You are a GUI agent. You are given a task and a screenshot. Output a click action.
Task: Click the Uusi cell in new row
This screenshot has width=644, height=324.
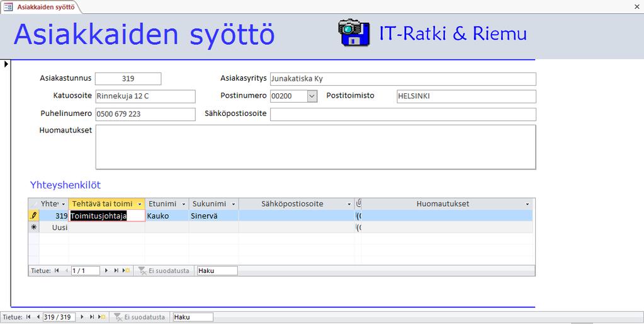pos(54,228)
